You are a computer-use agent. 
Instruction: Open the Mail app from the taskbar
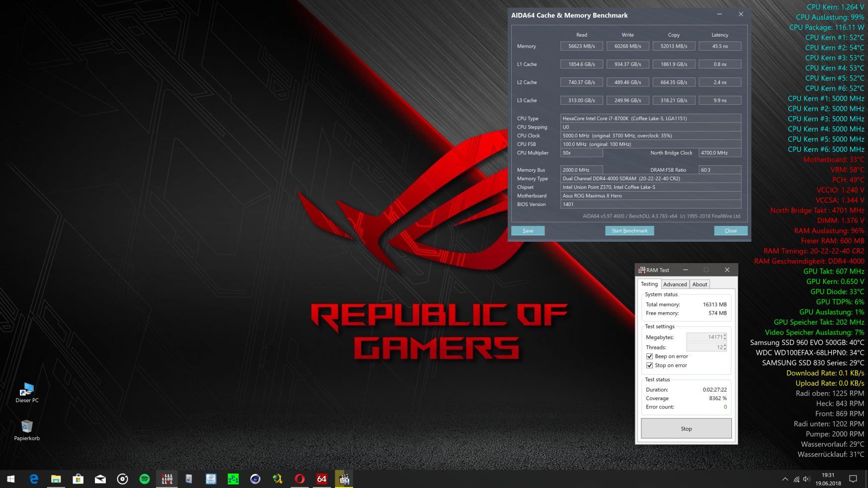coord(100,479)
